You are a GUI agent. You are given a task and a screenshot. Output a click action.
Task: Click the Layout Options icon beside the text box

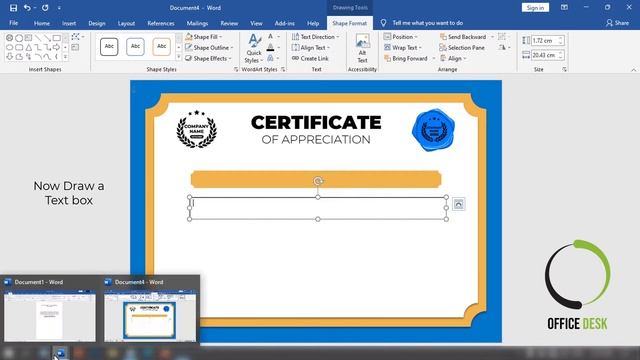[458, 204]
